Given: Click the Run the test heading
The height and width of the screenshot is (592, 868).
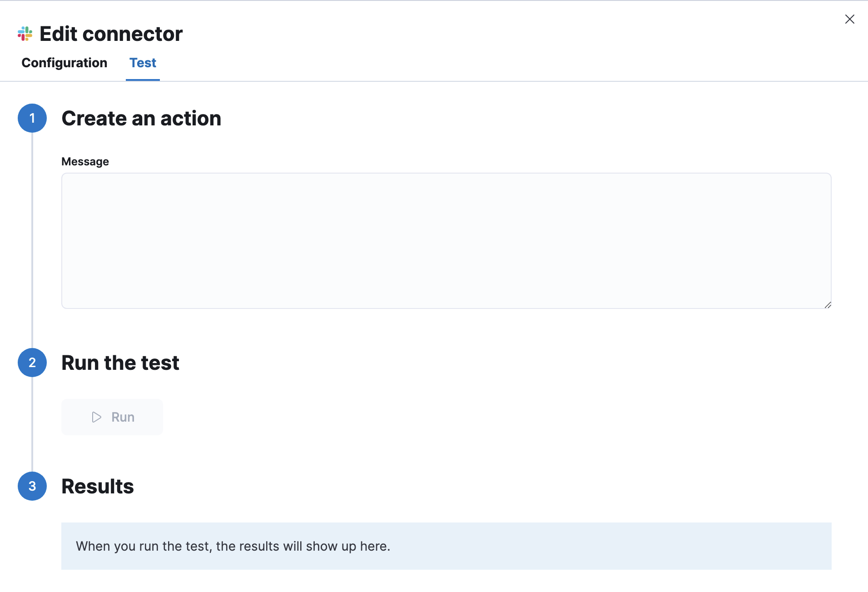Looking at the screenshot, I should pyautogui.click(x=120, y=363).
